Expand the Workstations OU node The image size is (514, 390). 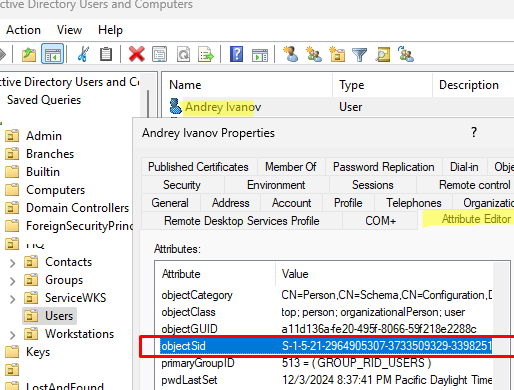pyautogui.click(x=12, y=335)
